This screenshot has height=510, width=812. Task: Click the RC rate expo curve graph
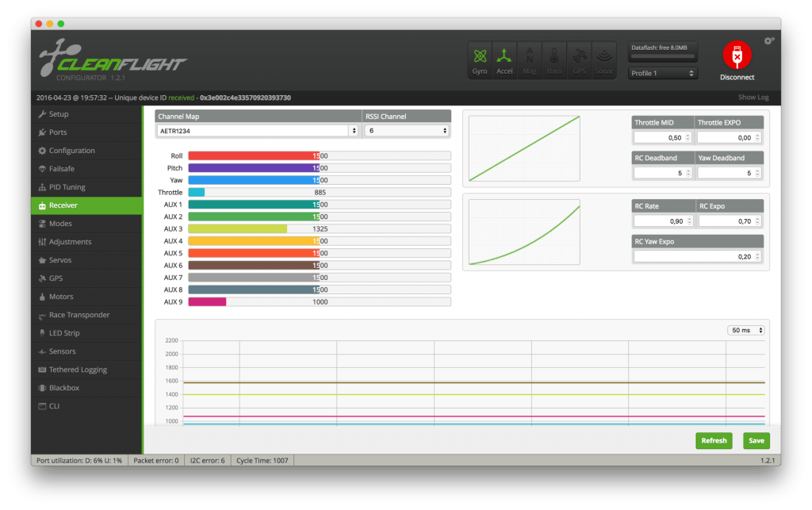point(524,232)
